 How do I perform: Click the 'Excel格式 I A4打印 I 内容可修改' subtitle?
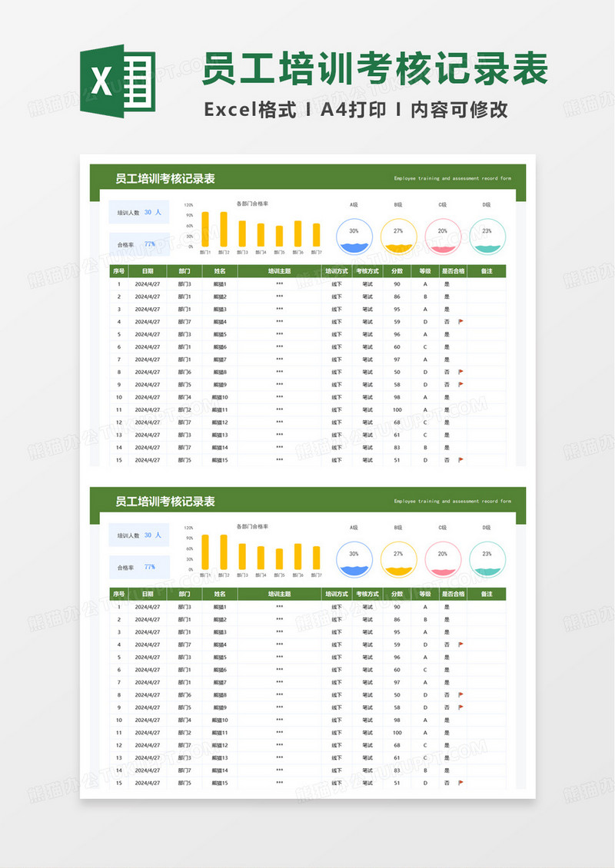[x=356, y=110]
